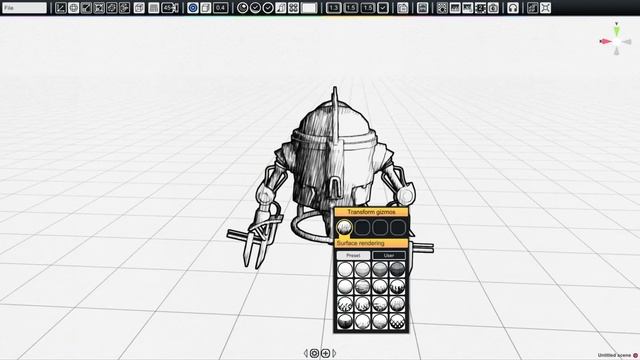This screenshot has height=360, width=640.
Task: Switch to the Preset tab
Action: coord(353,256)
